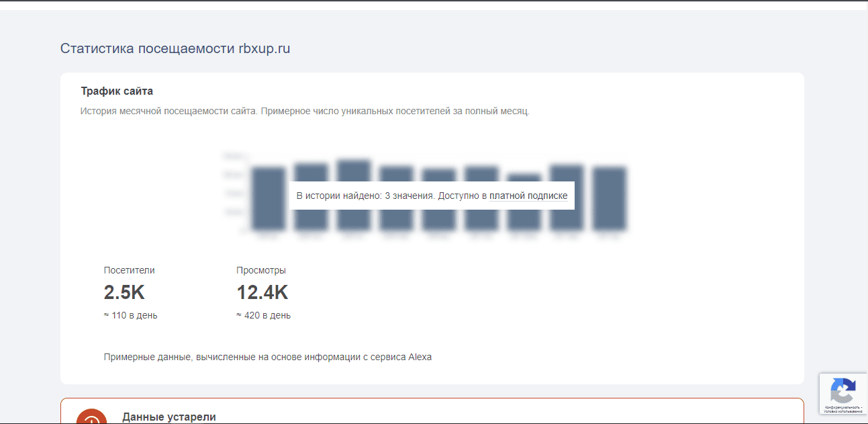Open reCAPTCHA Условия использования link
This screenshot has width=868, height=424.
coord(843,411)
